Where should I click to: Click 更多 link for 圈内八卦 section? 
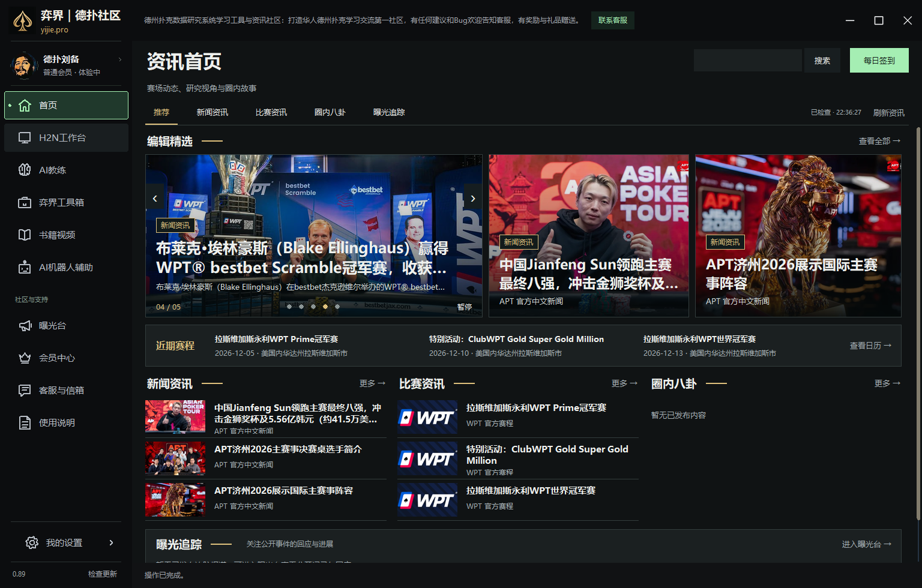click(887, 383)
